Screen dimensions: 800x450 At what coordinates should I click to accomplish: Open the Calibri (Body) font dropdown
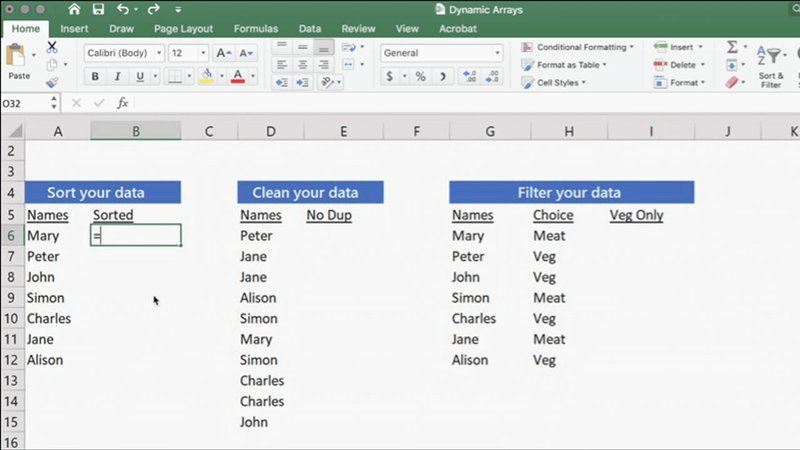[122, 53]
